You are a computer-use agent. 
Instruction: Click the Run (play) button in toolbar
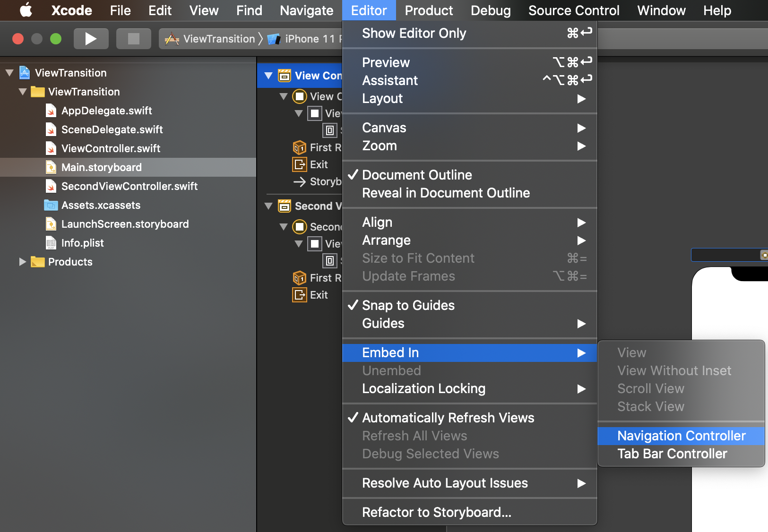coord(91,39)
